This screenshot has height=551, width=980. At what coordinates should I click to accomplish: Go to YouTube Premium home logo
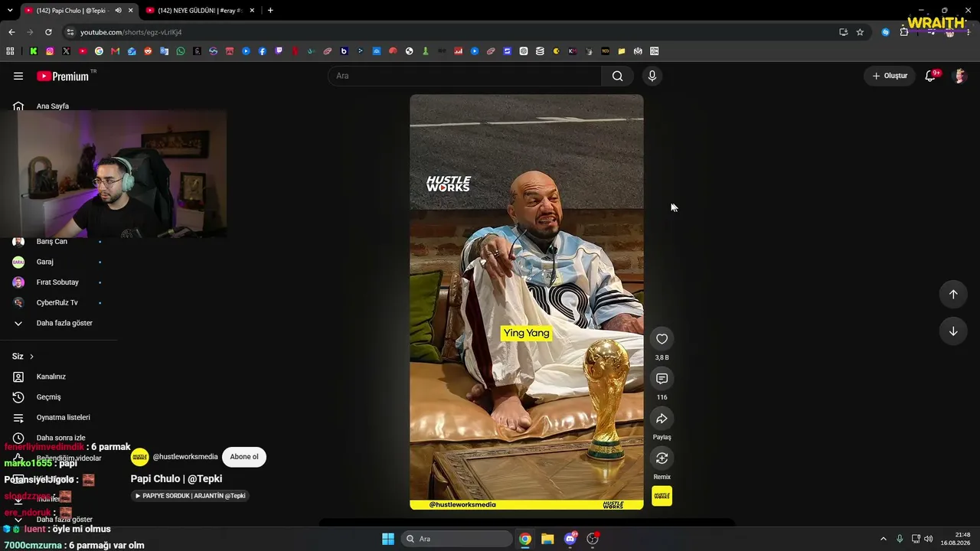pyautogui.click(x=63, y=76)
